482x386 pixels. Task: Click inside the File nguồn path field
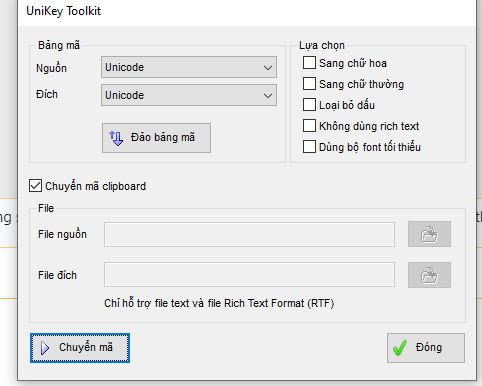pyautogui.click(x=249, y=234)
